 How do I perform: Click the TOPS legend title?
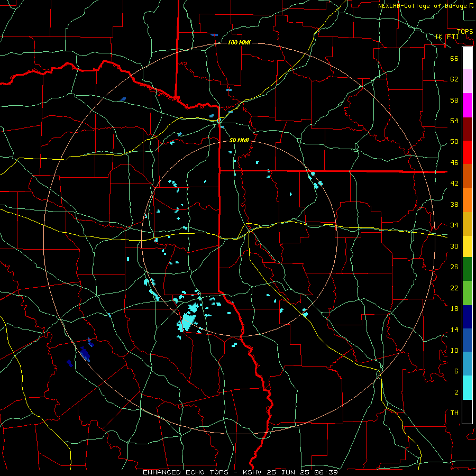coord(465,32)
